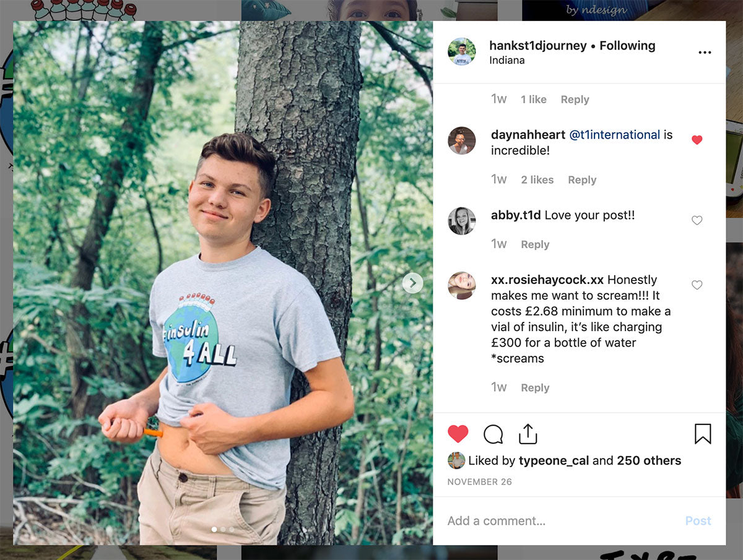
Task: Save post with the bookmark icon
Action: (x=703, y=434)
